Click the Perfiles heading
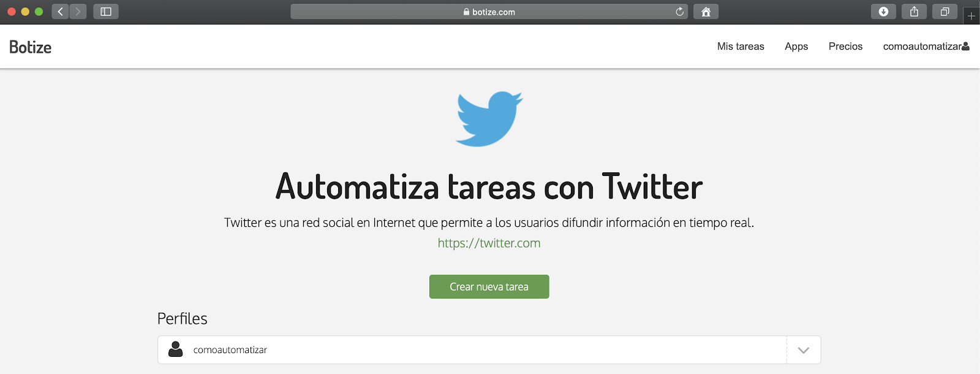This screenshot has width=980, height=374. tap(183, 319)
